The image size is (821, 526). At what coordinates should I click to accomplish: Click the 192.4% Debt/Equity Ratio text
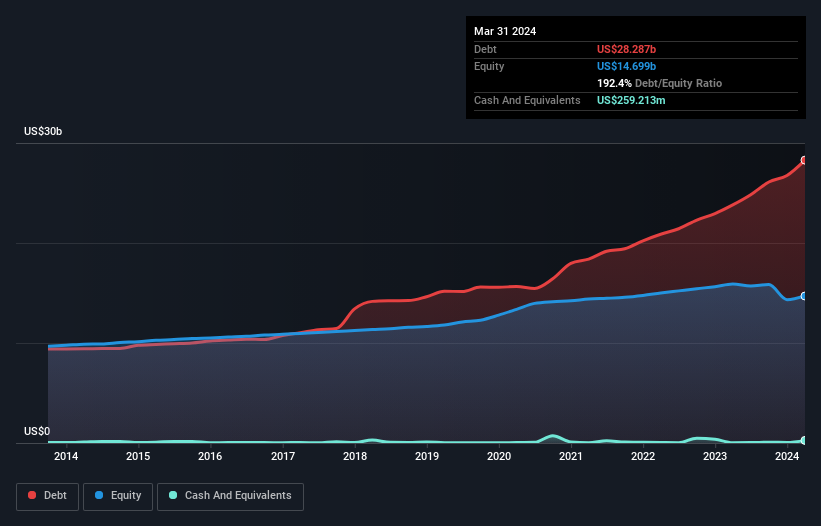(x=659, y=83)
